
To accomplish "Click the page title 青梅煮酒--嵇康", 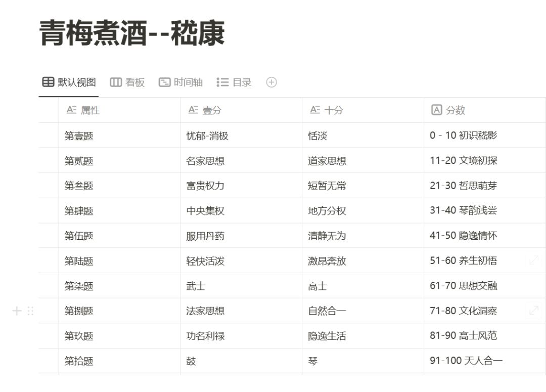I will [x=132, y=33].
